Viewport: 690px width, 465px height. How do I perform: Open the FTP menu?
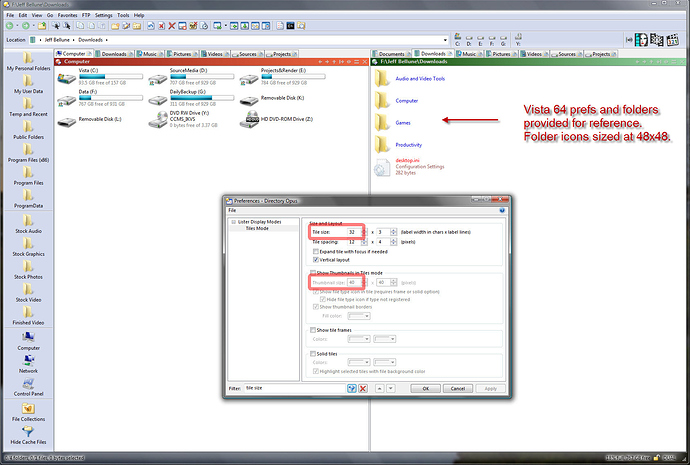(x=86, y=15)
